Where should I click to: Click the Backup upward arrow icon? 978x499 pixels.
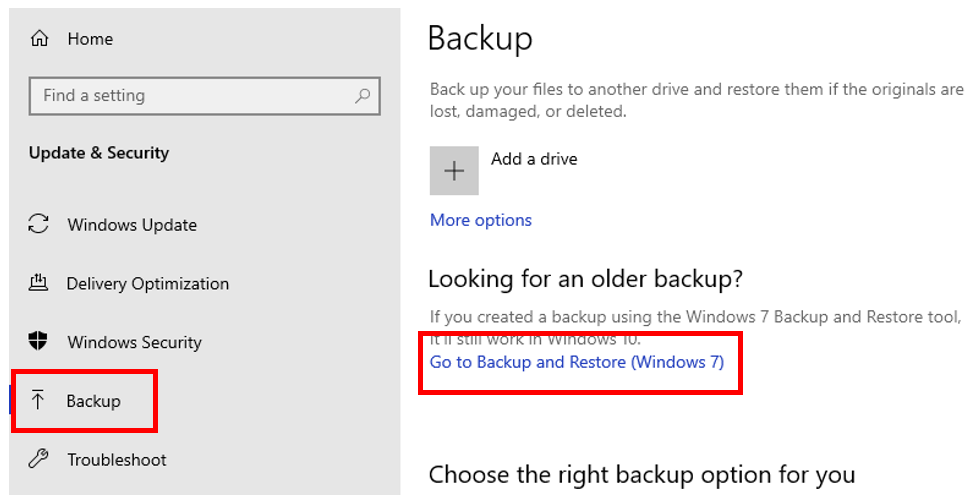38,400
